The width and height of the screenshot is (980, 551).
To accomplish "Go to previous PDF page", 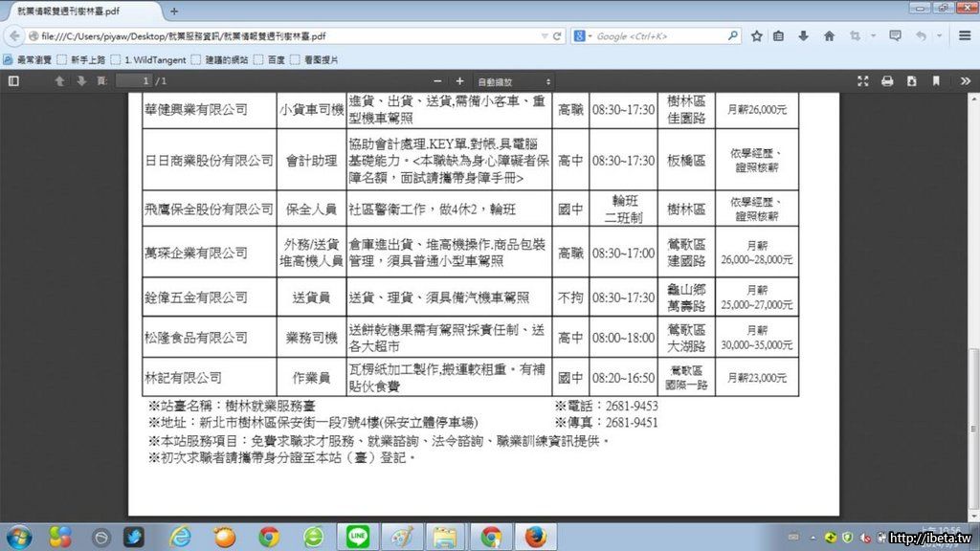I will pos(59,81).
